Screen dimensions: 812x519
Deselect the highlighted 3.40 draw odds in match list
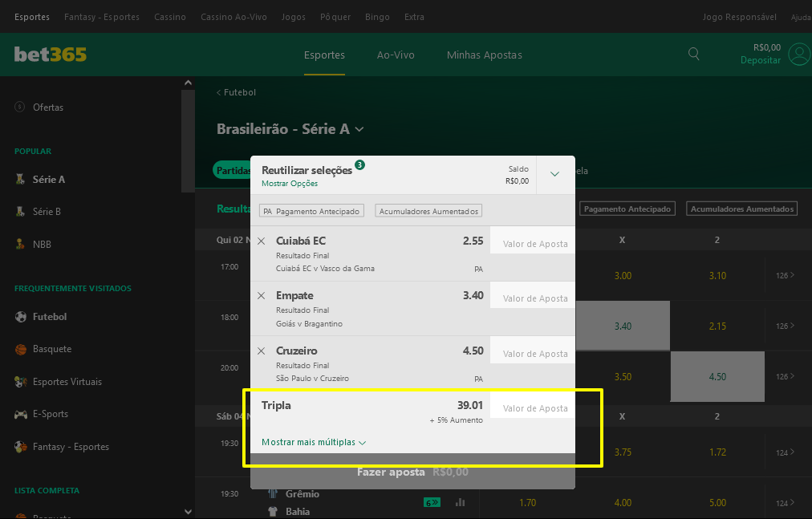point(623,326)
